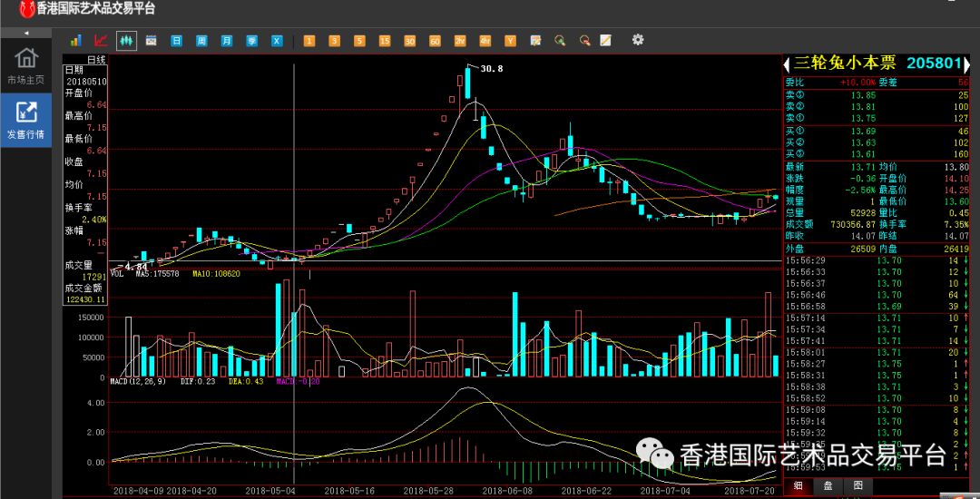Screen dimensions: 980x499
Task: Select the 60-minute interval button
Action: [x=435, y=41]
